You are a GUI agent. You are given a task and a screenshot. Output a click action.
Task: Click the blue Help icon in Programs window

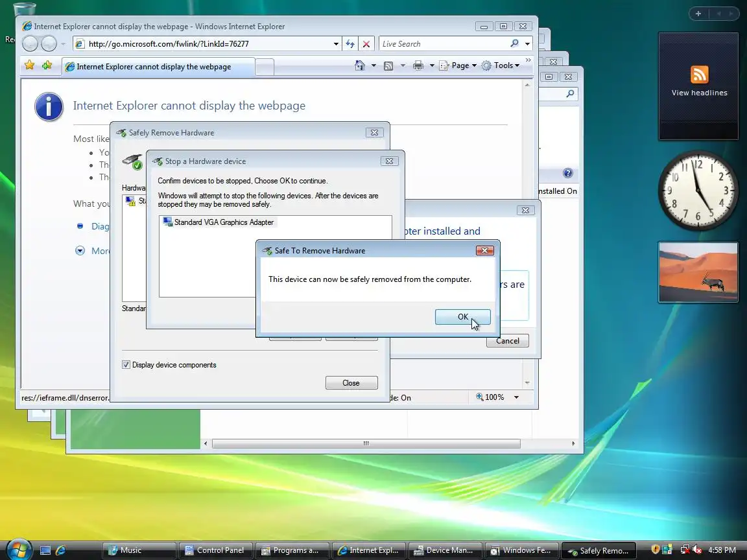pyautogui.click(x=567, y=173)
